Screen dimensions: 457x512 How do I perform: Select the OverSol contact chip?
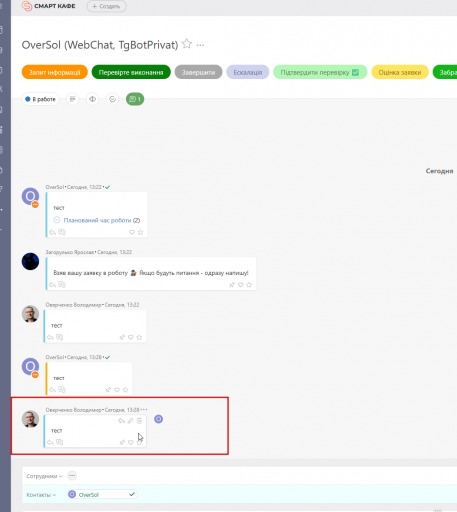[102, 494]
